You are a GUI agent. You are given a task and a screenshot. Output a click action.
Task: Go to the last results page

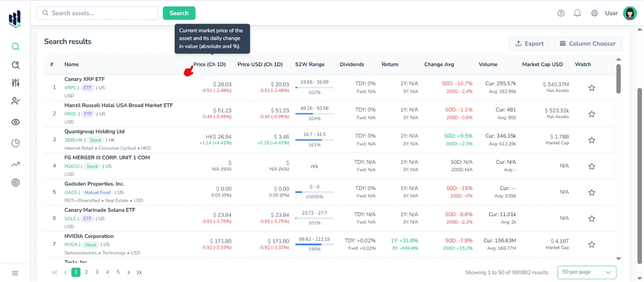pyautogui.click(x=139, y=272)
